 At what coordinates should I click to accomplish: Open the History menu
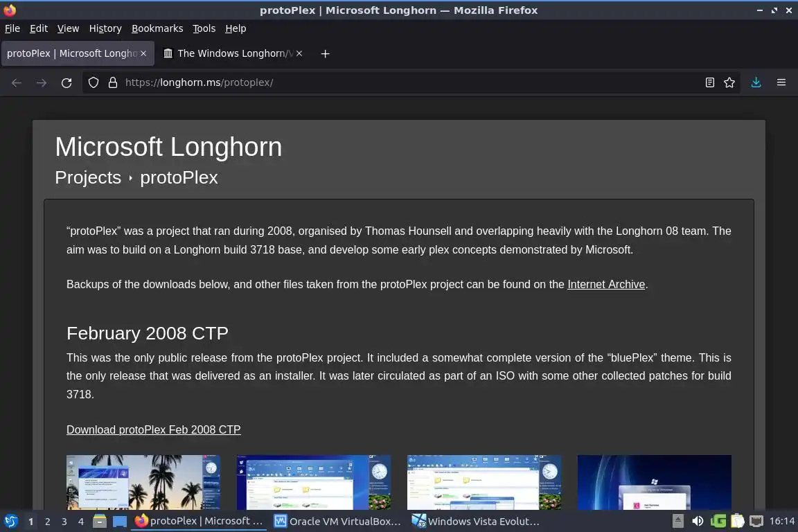pyautogui.click(x=105, y=28)
